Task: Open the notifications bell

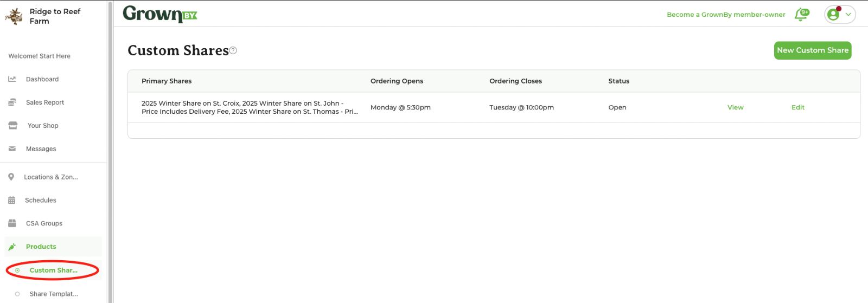Action: tap(801, 15)
